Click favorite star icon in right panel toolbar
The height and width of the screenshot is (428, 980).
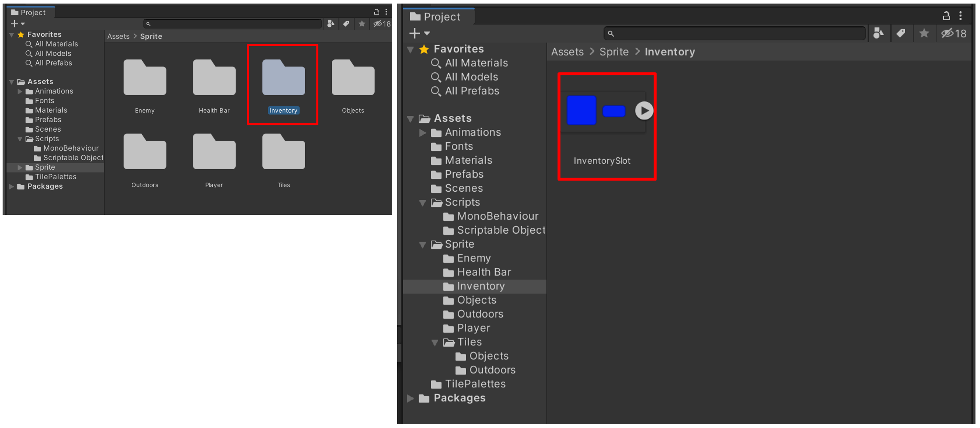(924, 34)
